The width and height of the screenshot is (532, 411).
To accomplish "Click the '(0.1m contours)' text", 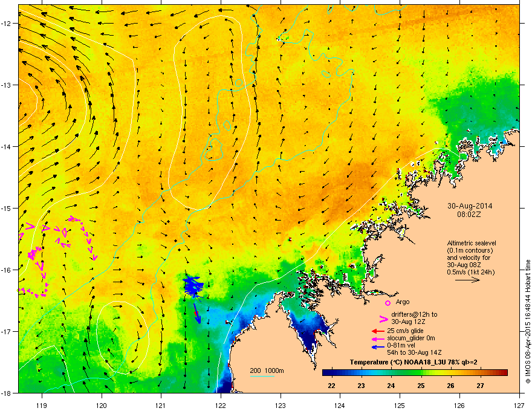I will point(470,251).
